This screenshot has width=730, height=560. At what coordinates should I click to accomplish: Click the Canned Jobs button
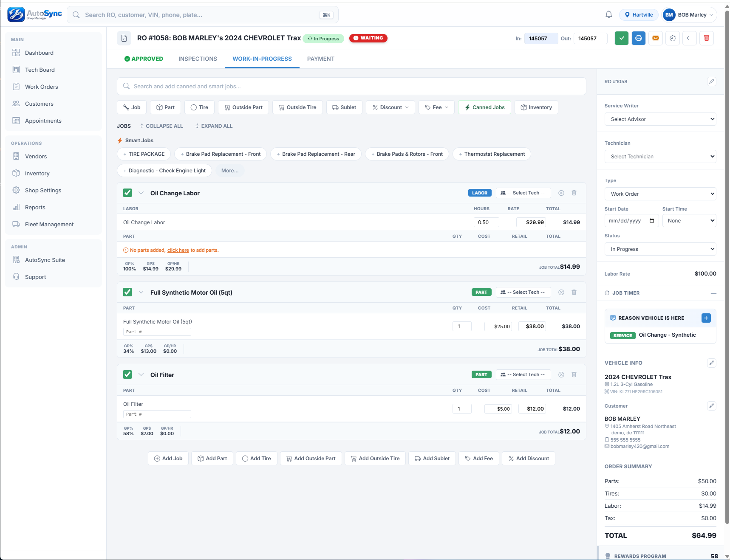coord(484,107)
